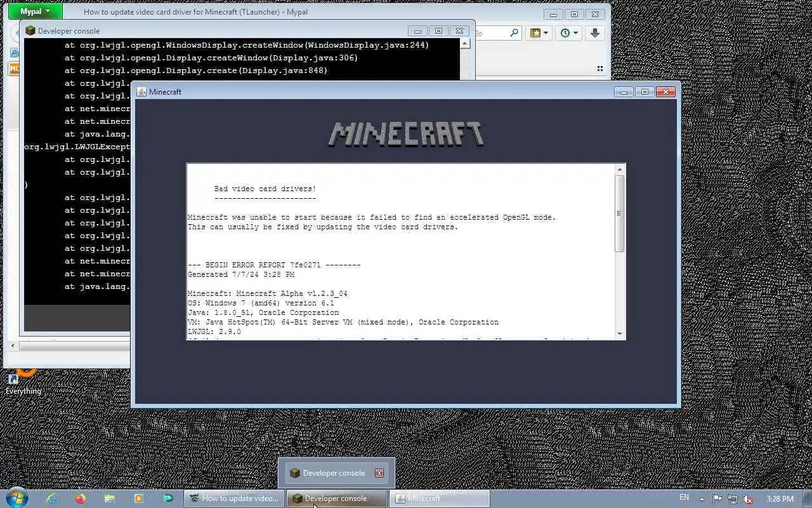Click the 'Java: 1.8.0_51, Oracle Corporation' line
Viewport: 812px width, 508px height.
pos(263,312)
